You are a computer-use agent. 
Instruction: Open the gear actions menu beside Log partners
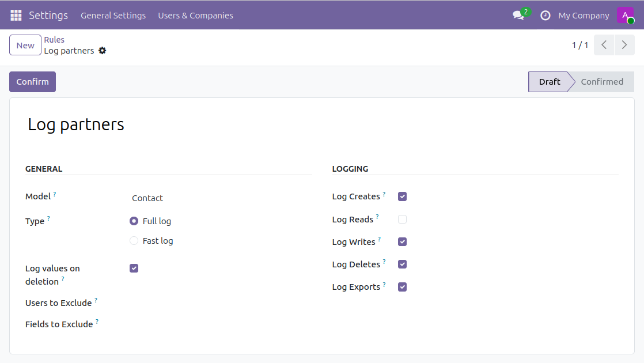[103, 51]
